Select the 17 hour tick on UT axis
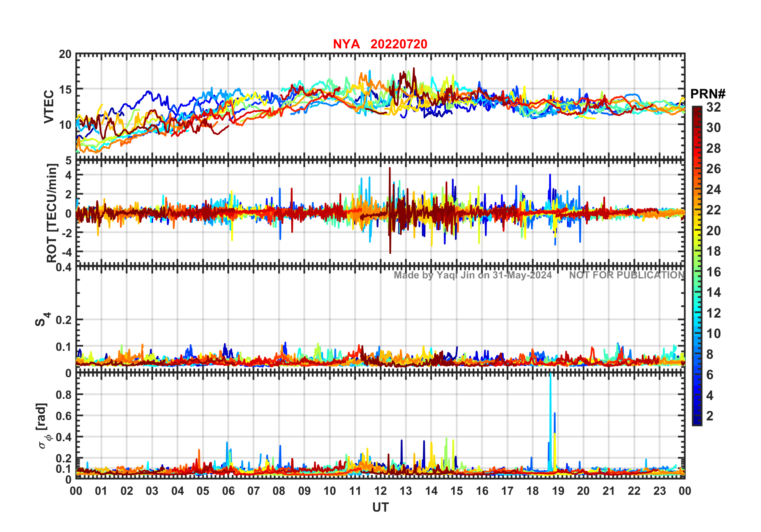Viewport: 761px width, 532px height. click(x=507, y=491)
